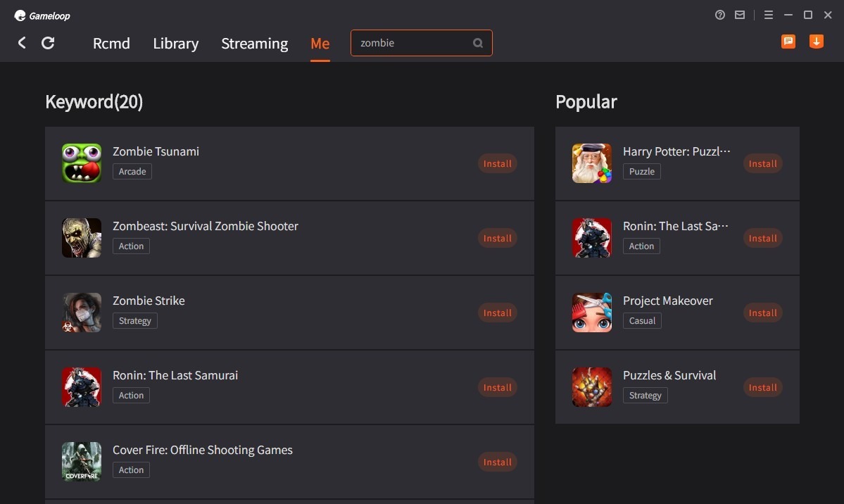Open the Zombie Tsunami title

[156, 151]
